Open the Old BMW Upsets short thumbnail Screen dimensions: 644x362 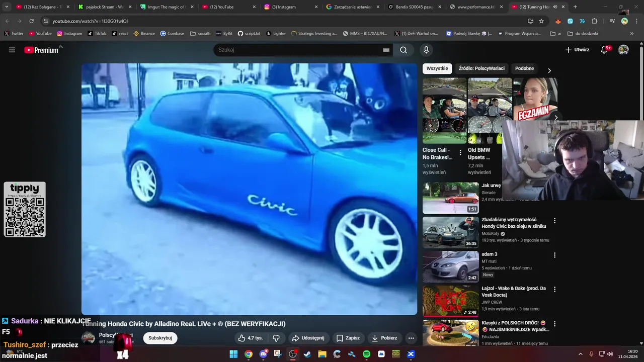(x=490, y=111)
